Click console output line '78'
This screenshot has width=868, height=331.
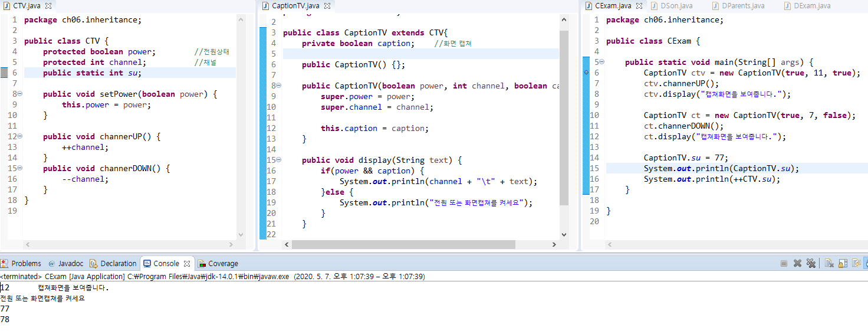click(x=5, y=319)
